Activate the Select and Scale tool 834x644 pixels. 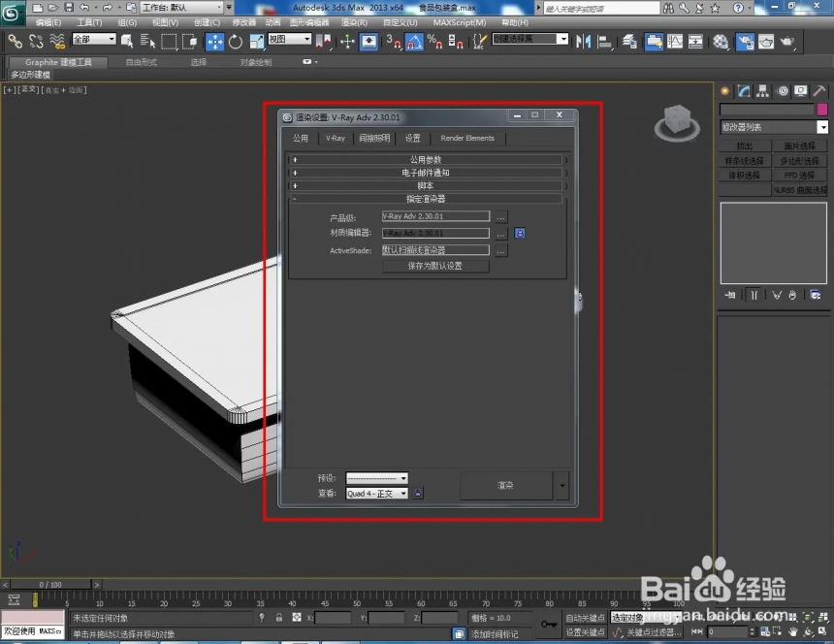[x=256, y=42]
